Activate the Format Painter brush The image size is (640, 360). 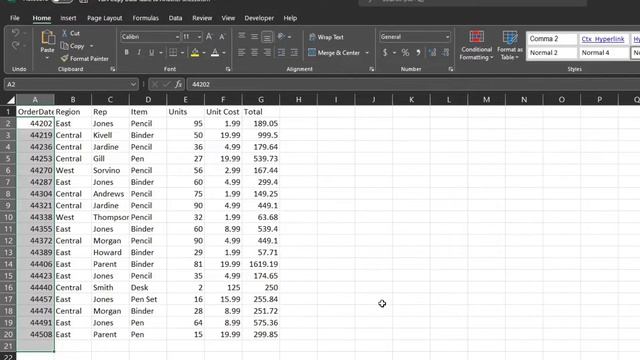click(85, 59)
